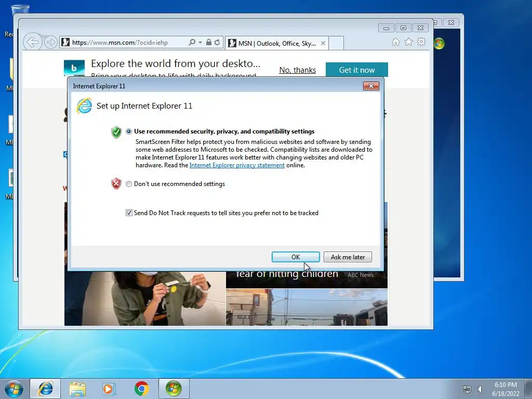Open the Windows Start button
This screenshot has width=532, height=399.
pos(14,389)
